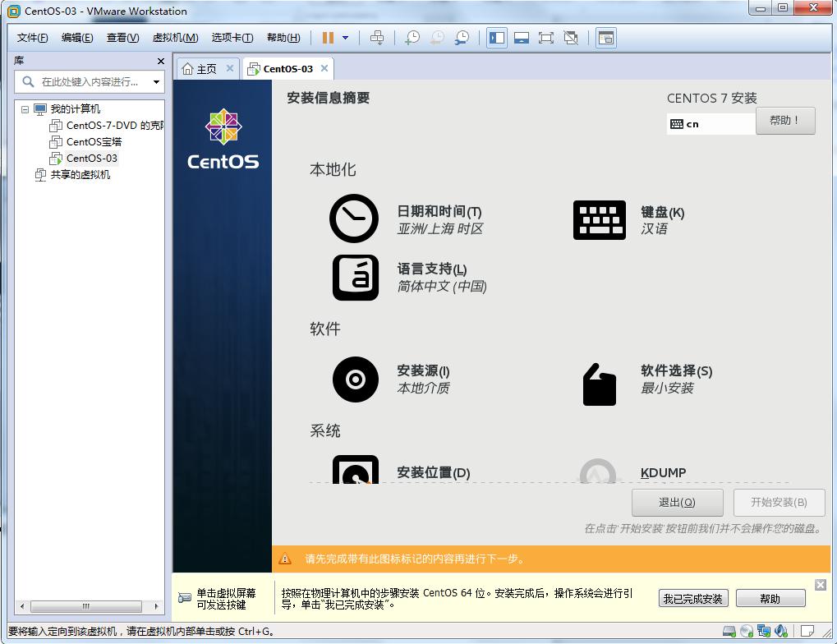
Task: Open the power options dropdown arrow
Action: click(x=345, y=38)
